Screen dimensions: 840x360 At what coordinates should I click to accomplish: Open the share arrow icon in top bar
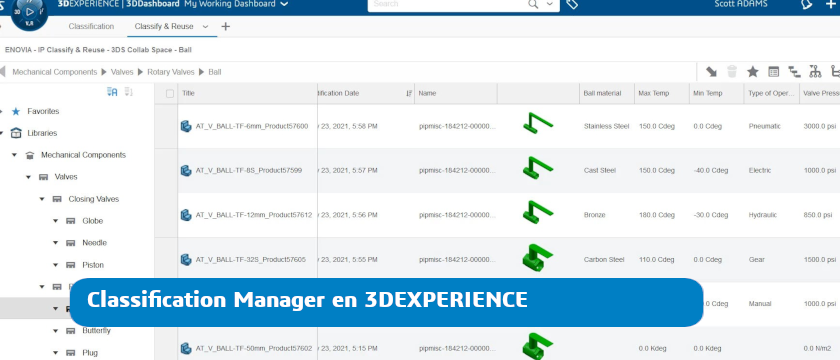click(x=806, y=5)
